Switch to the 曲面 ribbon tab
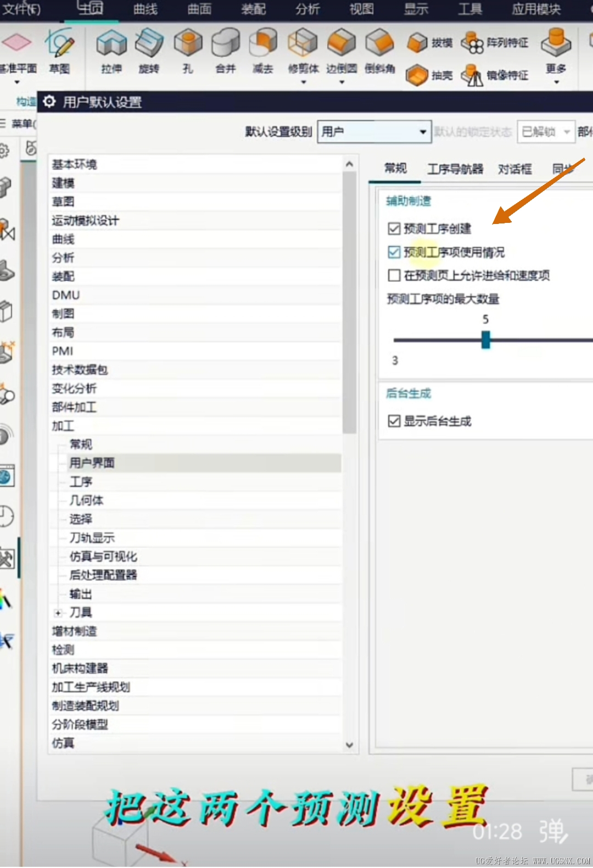This screenshot has height=868, width=593. pos(199,9)
